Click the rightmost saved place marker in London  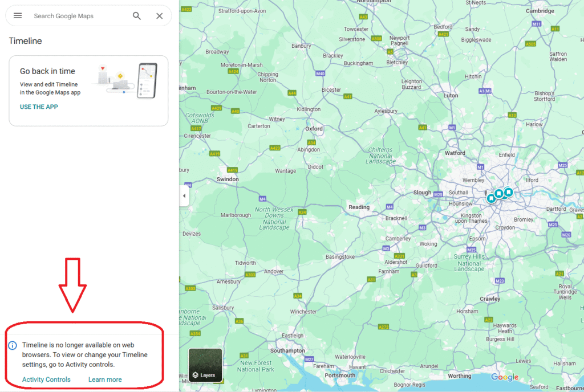pos(508,192)
